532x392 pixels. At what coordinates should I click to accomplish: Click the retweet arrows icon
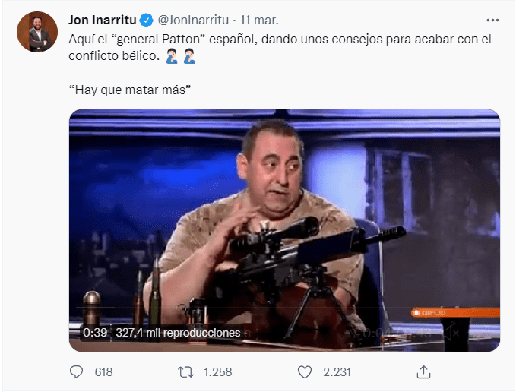pos(185,372)
